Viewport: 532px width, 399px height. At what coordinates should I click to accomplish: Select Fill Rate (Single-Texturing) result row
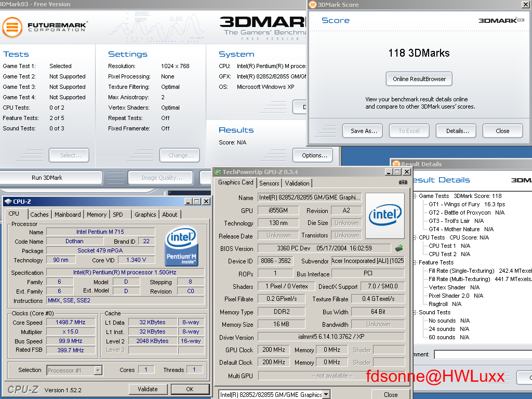click(x=480, y=271)
